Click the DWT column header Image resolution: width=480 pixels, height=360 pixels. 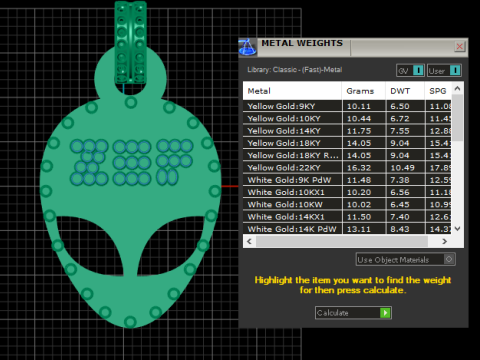[405, 91]
